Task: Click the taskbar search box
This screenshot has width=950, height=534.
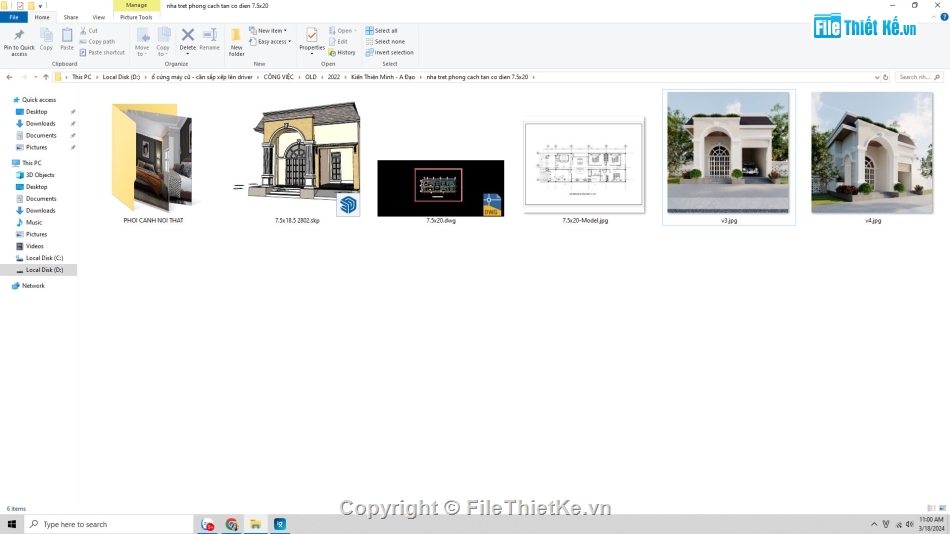Action: coord(109,524)
